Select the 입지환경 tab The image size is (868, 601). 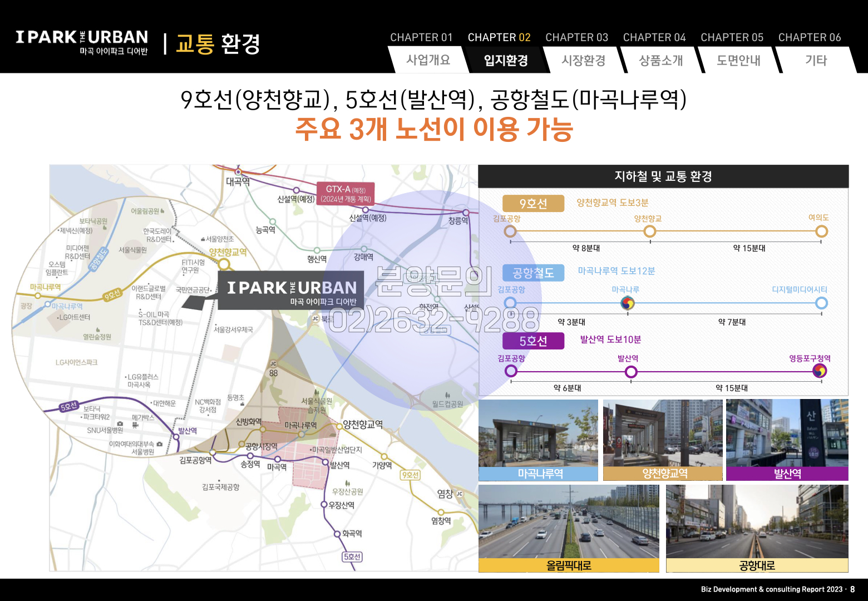coord(506,60)
